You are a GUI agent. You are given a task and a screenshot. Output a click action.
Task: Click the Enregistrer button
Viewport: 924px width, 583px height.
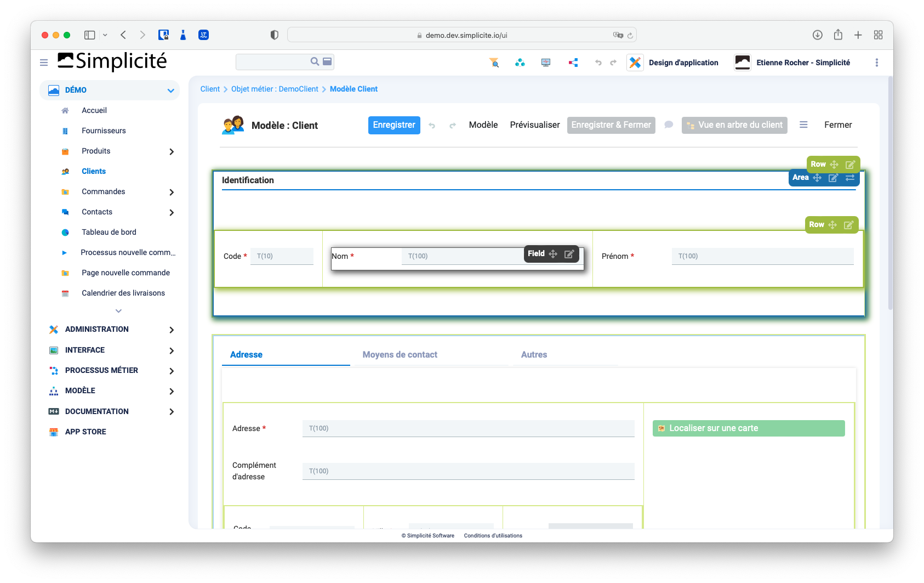(394, 125)
